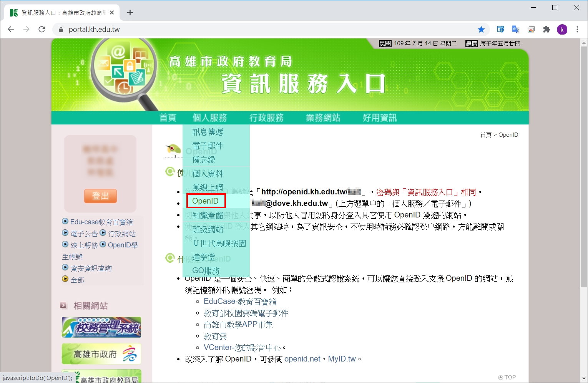Open the profile avatar labeled k
This screenshot has width=588, height=383.
[562, 29]
